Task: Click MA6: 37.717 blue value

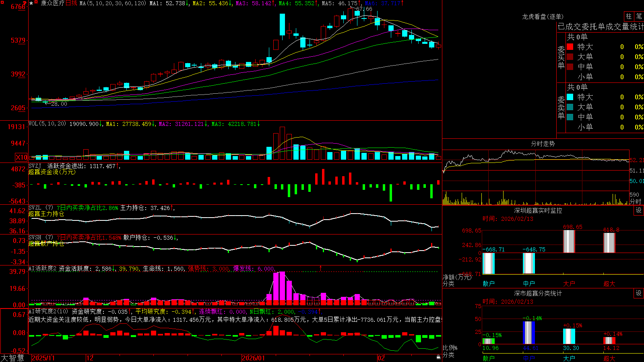Action: 383,3
